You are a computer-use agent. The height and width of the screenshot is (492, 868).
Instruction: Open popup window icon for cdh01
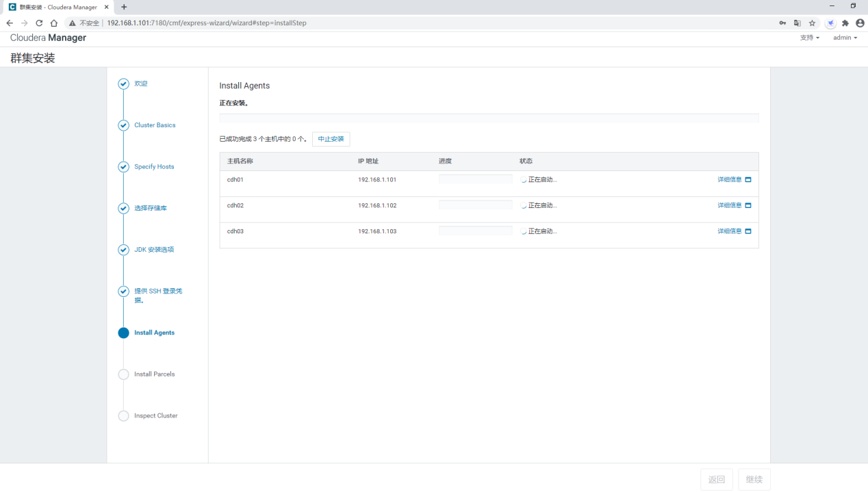point(748,179)
